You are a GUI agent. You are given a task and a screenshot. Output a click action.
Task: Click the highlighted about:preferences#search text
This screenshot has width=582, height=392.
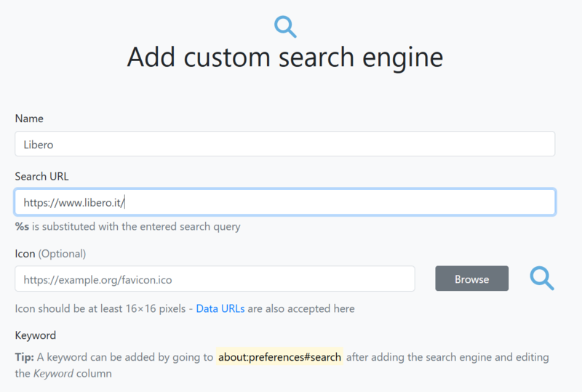point(279,357)
